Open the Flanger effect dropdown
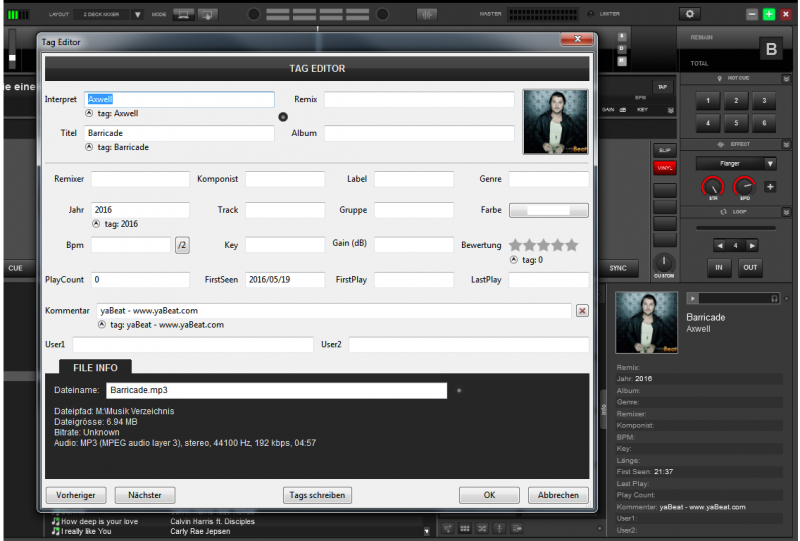This screenshot has height=541, width=800. [770, 163]
